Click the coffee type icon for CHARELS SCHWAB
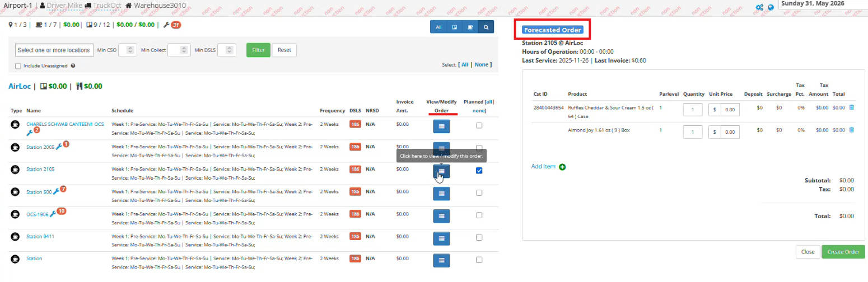Screen dimensions: 868x282 (x=16, y=124)
